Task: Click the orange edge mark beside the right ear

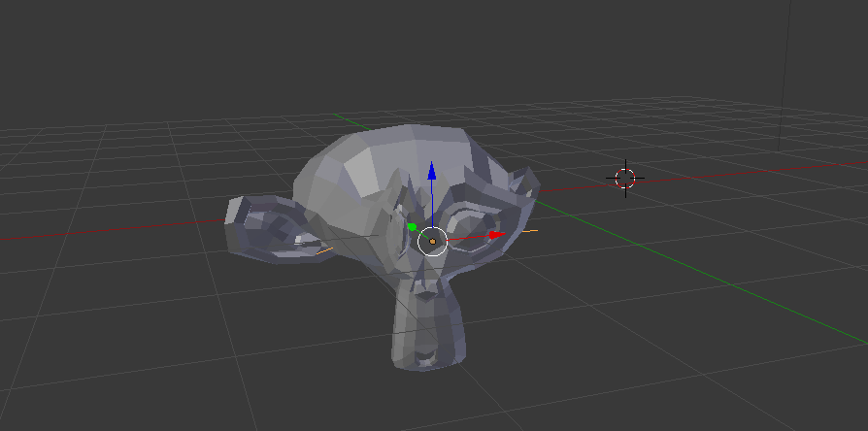Action: [x=529, y=232]
